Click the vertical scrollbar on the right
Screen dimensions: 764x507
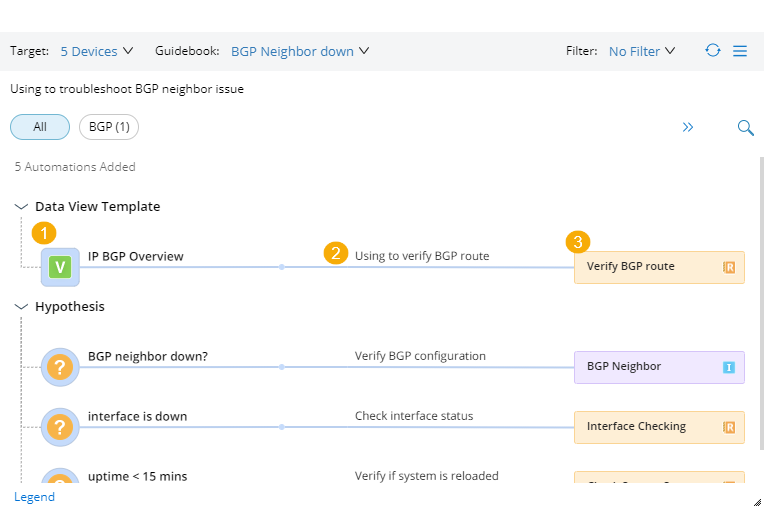coord(760,300)
